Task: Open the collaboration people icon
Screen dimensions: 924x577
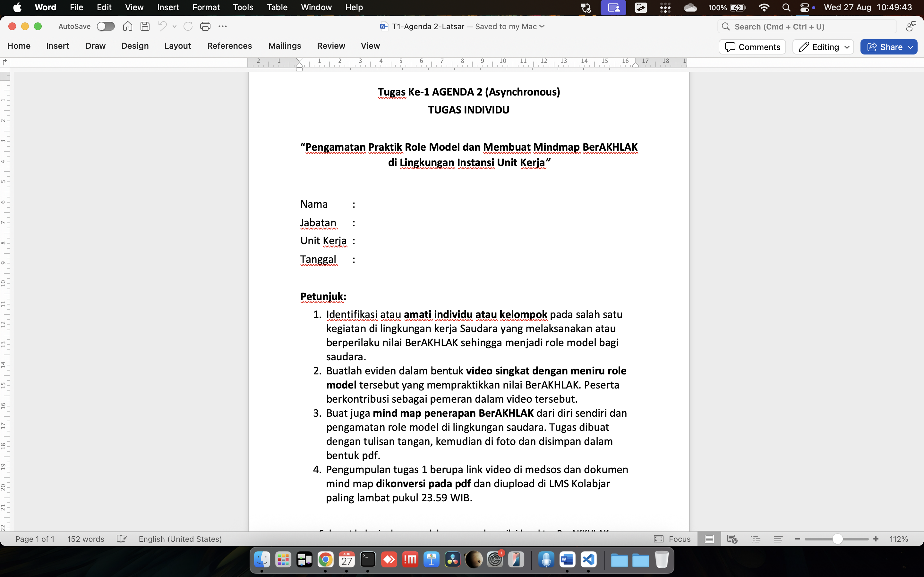Action: [911, 26]
